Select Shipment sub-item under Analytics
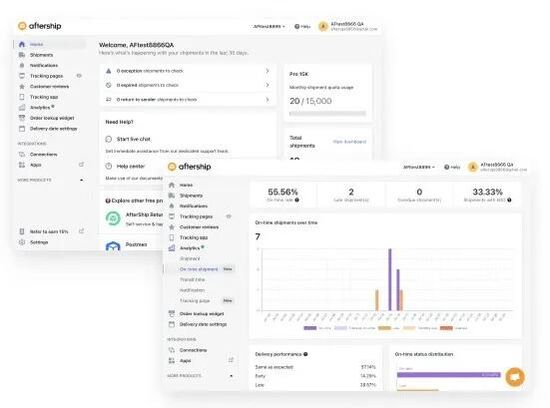Viewport: 550px width, 408px height. pyautogui.click(x=190, y=259)
